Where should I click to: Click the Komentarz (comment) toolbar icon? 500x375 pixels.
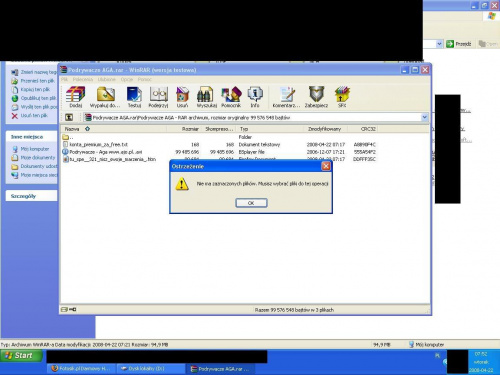click(x=286, y=97)
